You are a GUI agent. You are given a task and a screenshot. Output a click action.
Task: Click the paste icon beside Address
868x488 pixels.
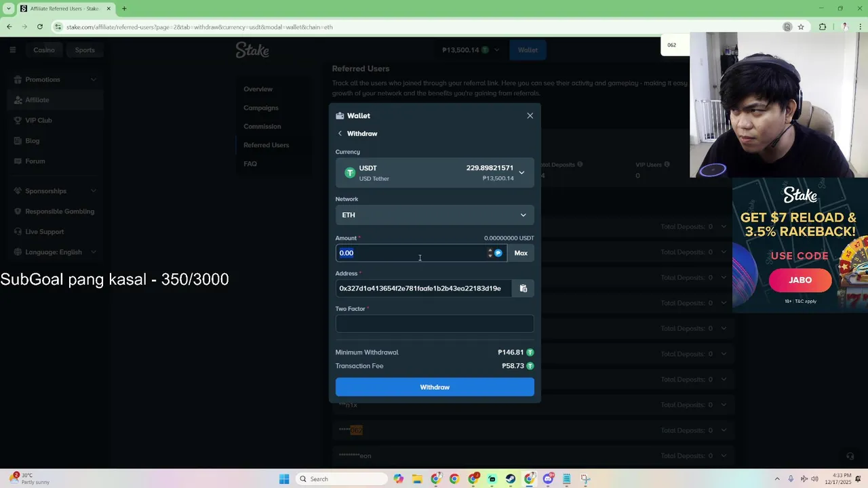pyautogui.click(x=523, y=288)
